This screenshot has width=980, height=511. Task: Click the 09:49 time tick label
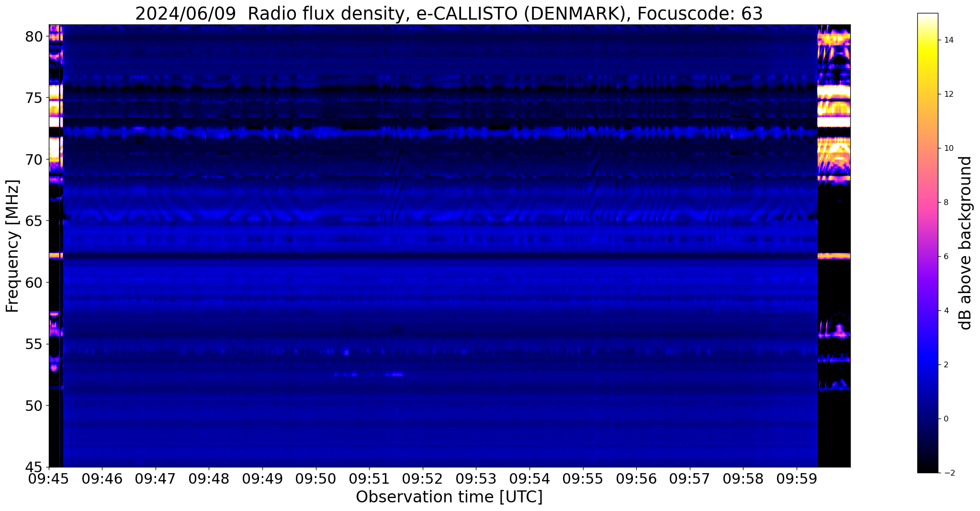[262, 478]
